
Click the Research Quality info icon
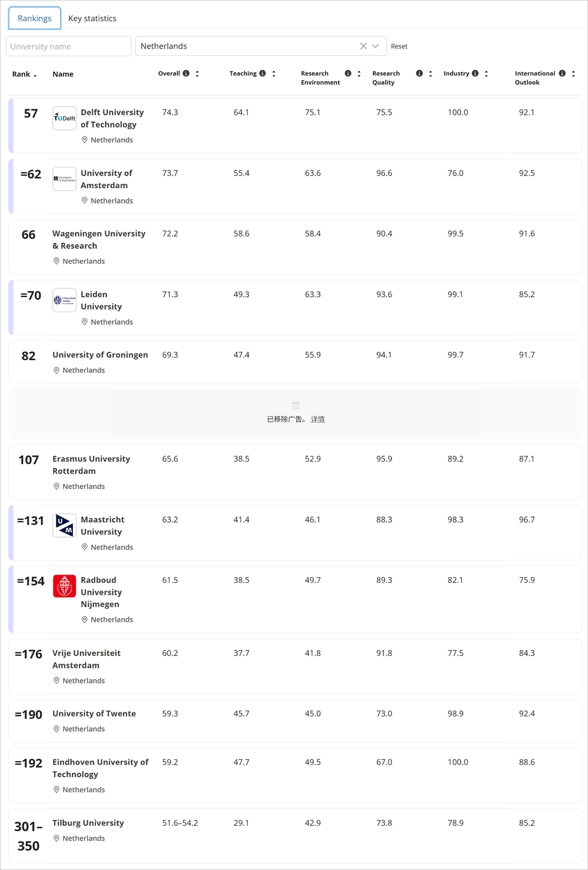(x=419, y=74)
